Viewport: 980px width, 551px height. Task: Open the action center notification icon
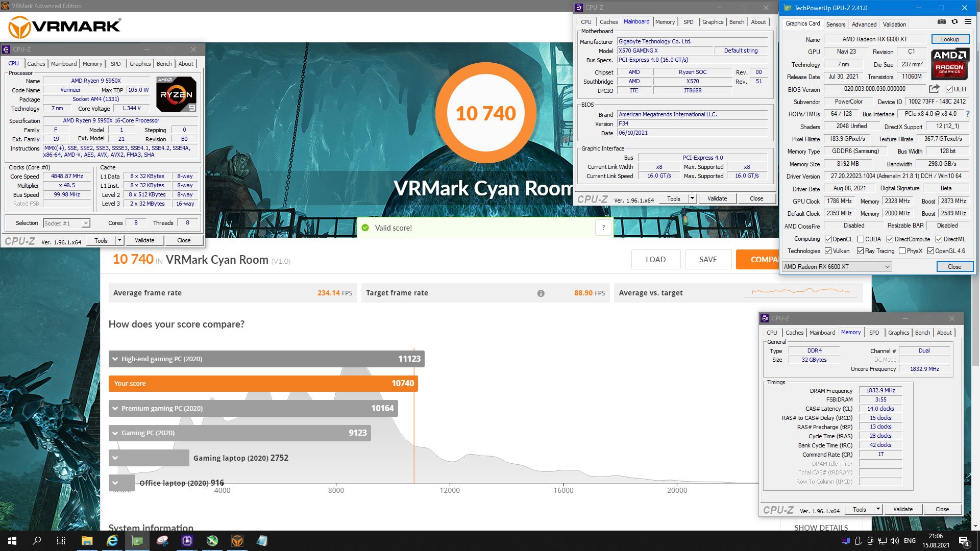click(x=964, y=541)
